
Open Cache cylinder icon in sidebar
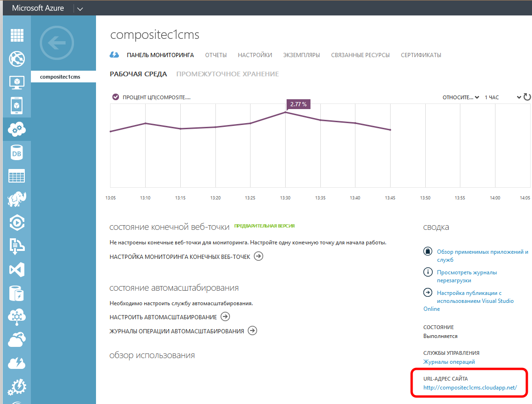pos(17,294)
